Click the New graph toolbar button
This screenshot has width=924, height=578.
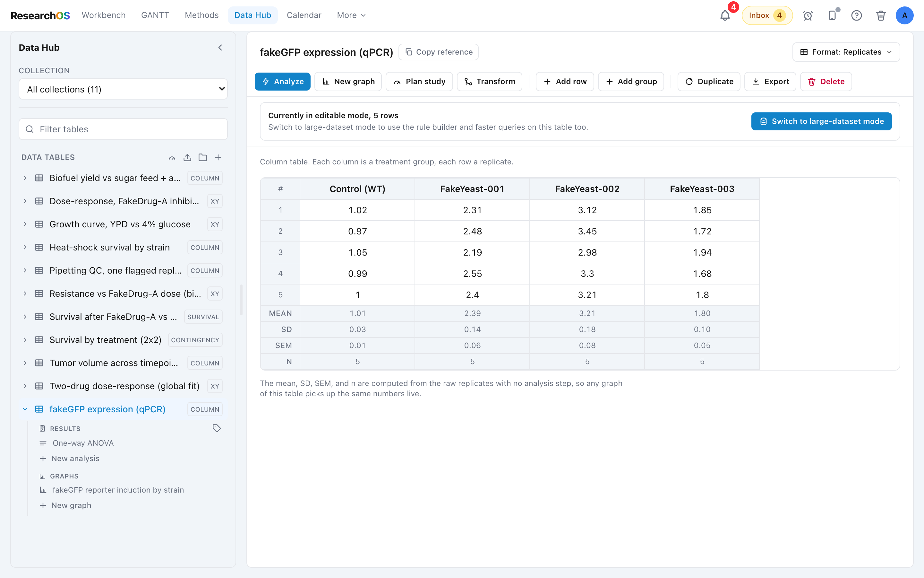pyautogui.click(x=348, y=82)
